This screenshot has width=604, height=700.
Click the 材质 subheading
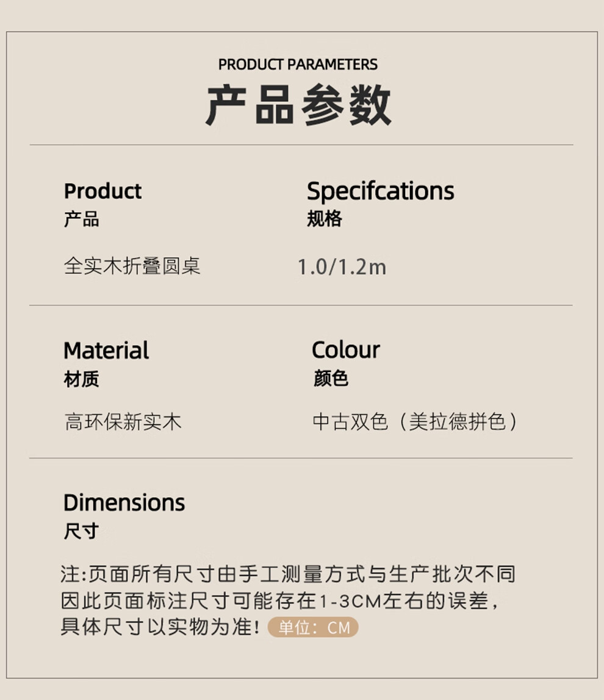coord(81,379)
